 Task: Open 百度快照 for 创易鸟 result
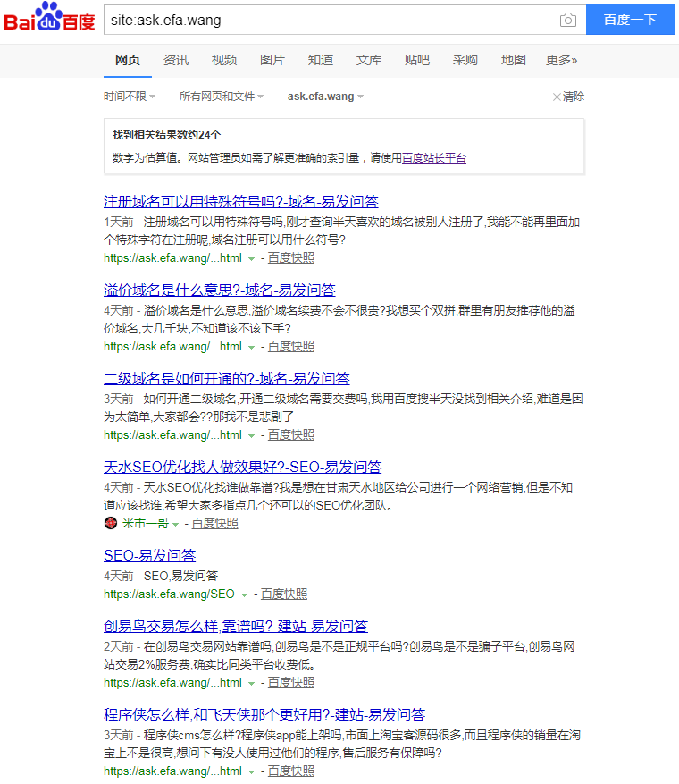[291, 682]
